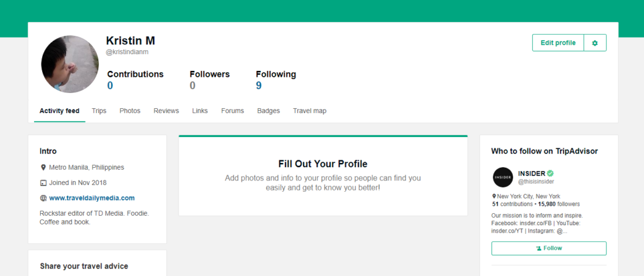Screen dimensions: 644x276
Task: Switch to the Trips tab
Action: (x=99, y=111)
